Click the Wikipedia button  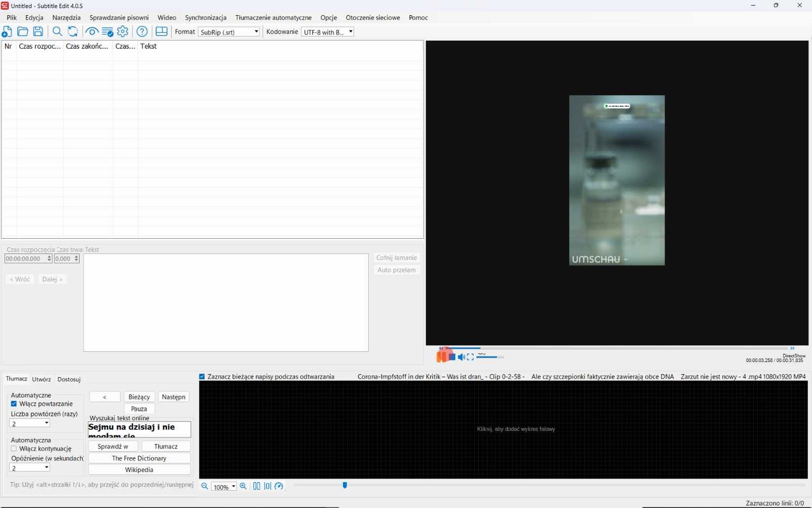pyautogui.click(x=139, y=470)
